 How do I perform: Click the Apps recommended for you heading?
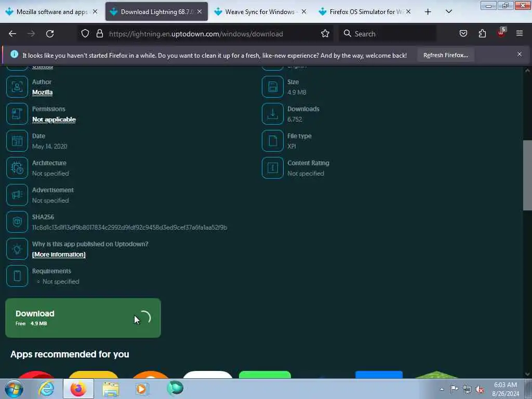70,354
